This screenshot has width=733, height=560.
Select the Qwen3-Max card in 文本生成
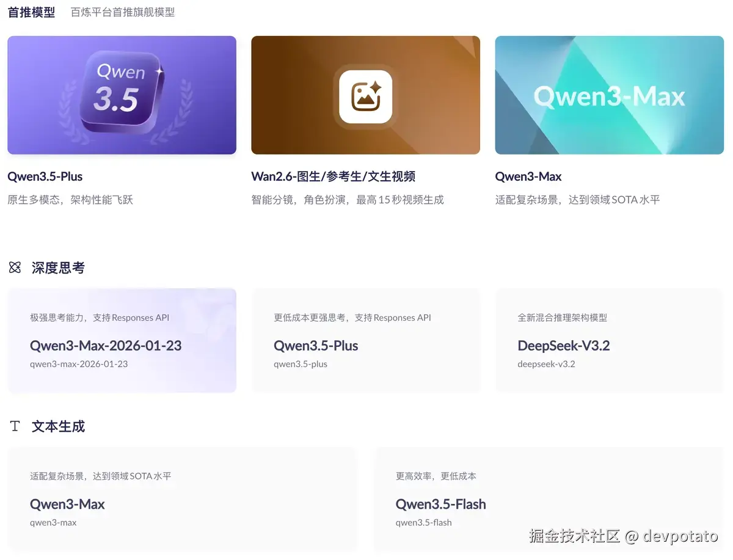point(181,499)
